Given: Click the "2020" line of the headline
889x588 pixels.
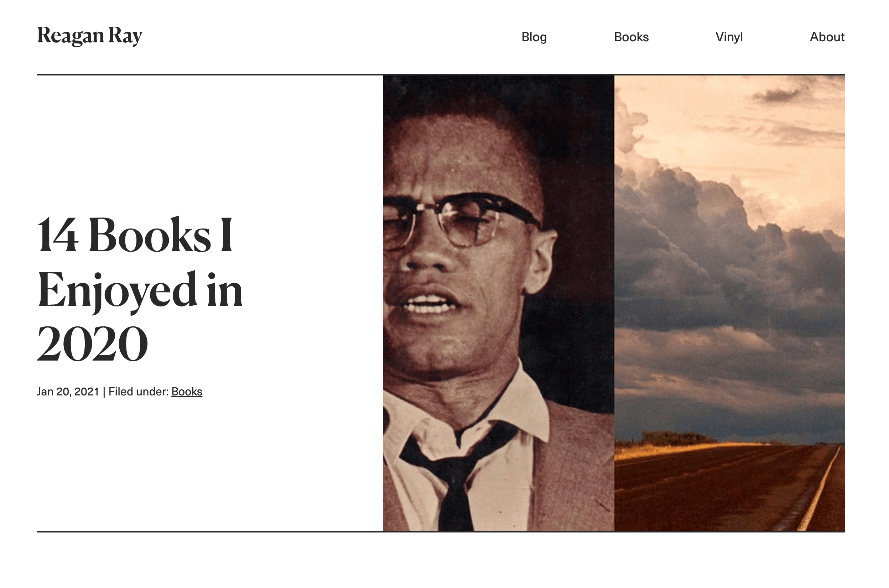Looking at the screenshot, I should [92, 343].
